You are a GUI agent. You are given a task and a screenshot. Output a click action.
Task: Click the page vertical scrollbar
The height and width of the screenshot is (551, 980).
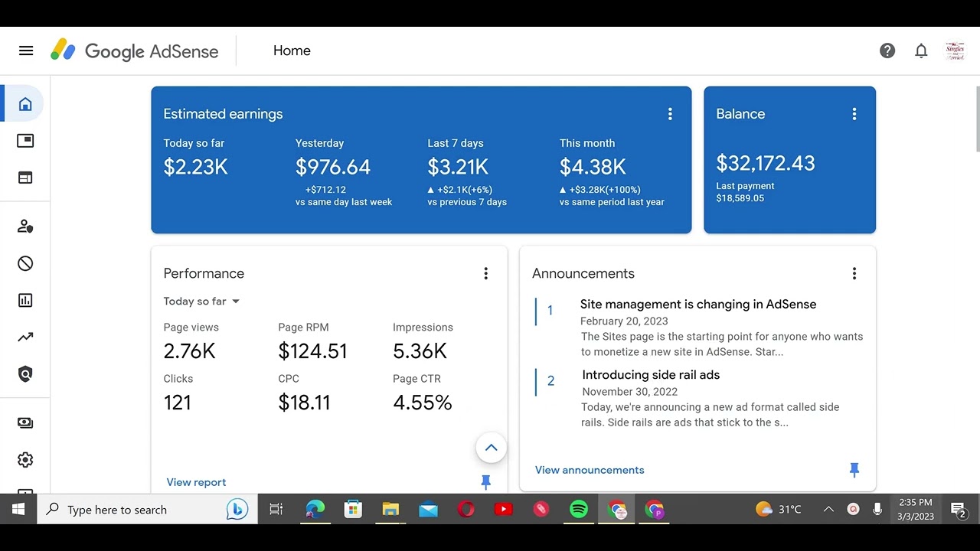[977, 119]
